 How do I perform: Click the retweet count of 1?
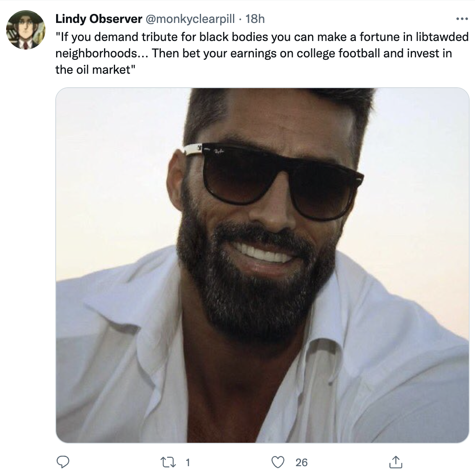[188, 462]
